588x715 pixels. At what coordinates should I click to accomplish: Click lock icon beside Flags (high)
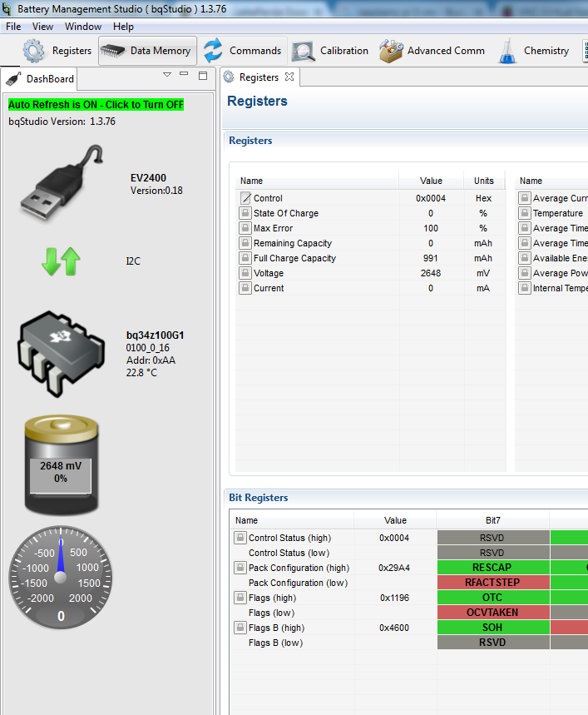click(240, 598)
